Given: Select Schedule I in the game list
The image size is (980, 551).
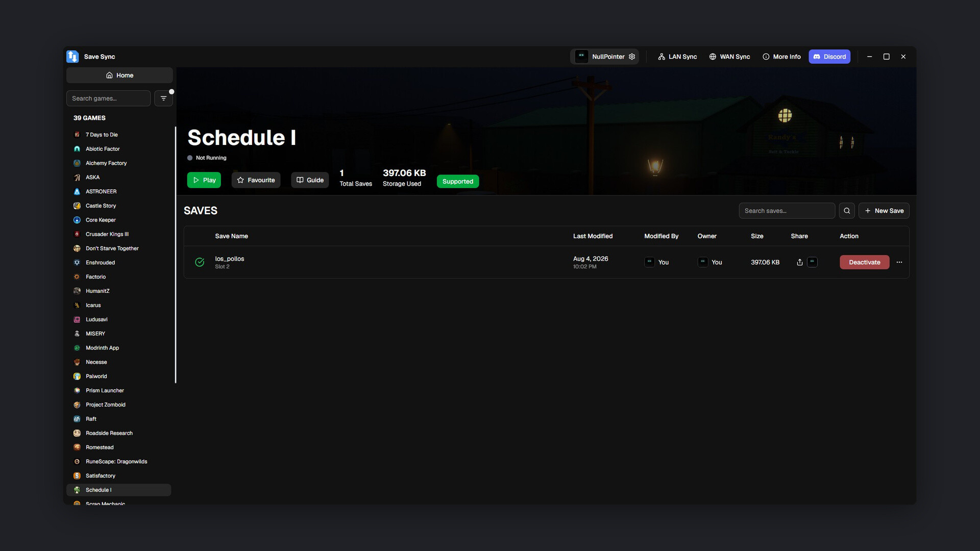Looking at the screenshot, I should 118,490.
